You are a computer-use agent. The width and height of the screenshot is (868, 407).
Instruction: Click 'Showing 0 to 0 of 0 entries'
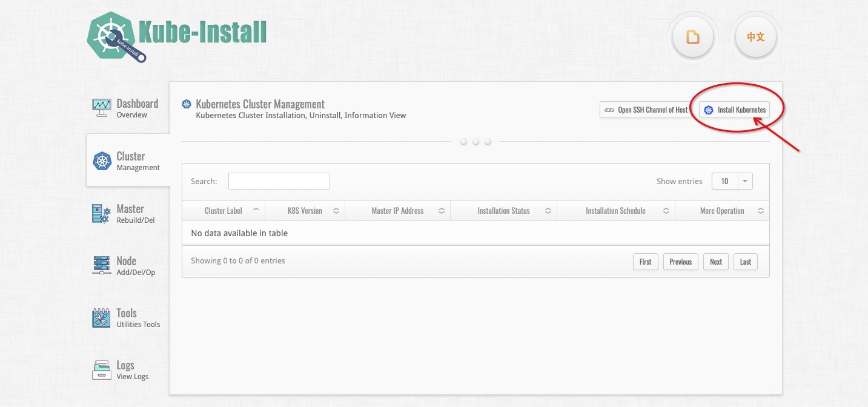pyautogui.click(x=238, y=260)
